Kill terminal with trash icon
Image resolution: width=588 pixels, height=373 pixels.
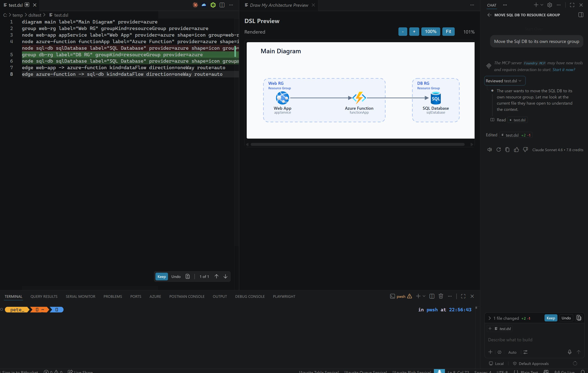441,296
